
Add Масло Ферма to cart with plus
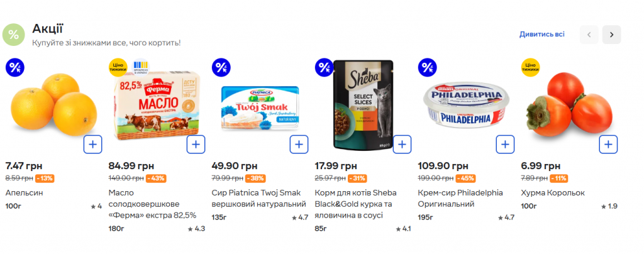196,144
